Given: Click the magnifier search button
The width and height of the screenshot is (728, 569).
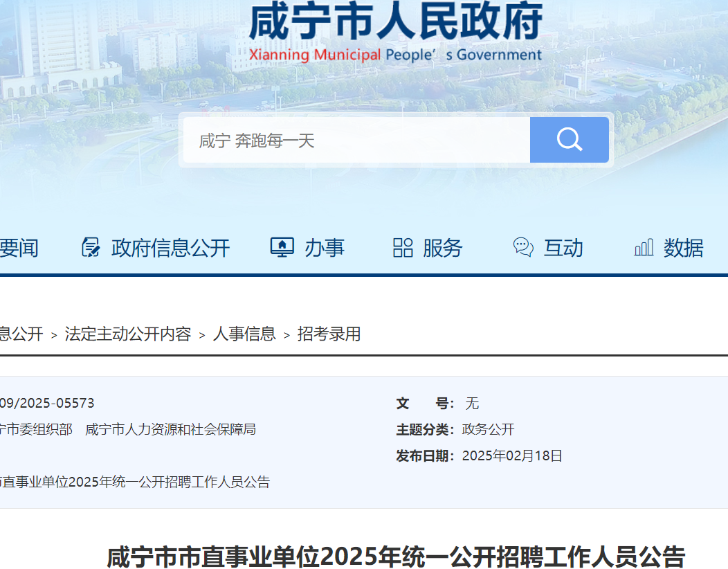Looking at the screenshot, I should point(569,140).
